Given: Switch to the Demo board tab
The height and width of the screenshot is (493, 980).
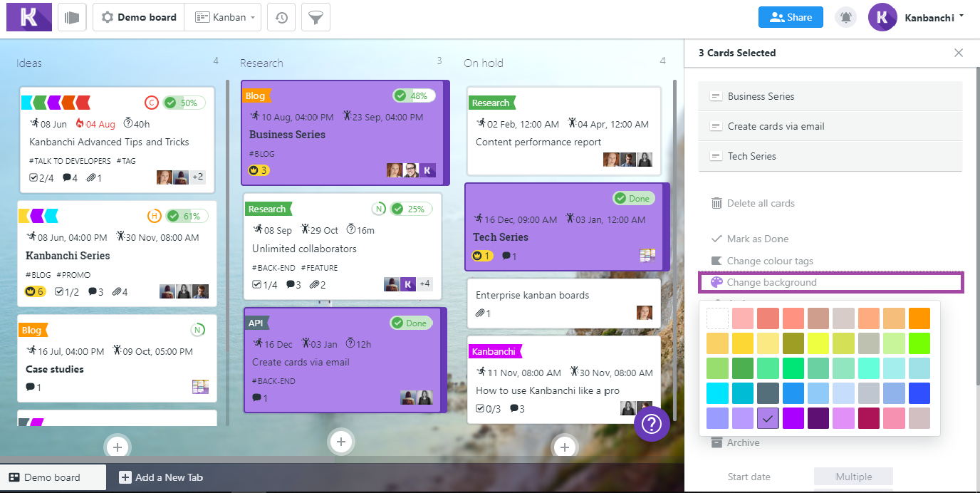Looking at the screenshot, I should pos(53,477).
